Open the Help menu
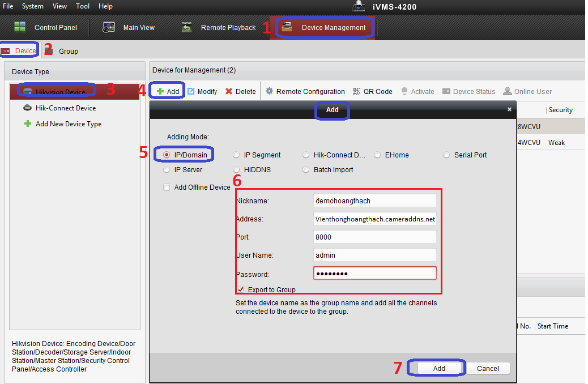 pyautogui.click(x=105, y=6)
